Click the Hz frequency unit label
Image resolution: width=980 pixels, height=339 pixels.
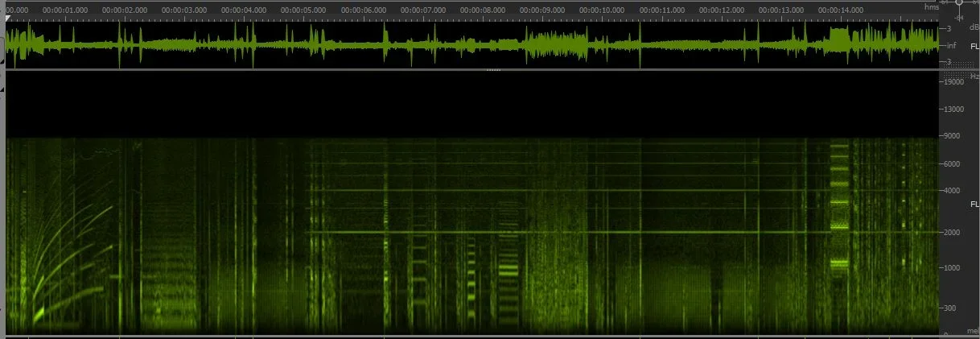click(974, 76)
